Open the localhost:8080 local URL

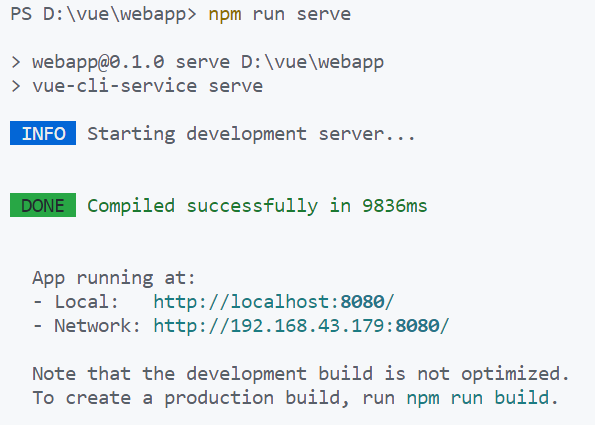274,302
